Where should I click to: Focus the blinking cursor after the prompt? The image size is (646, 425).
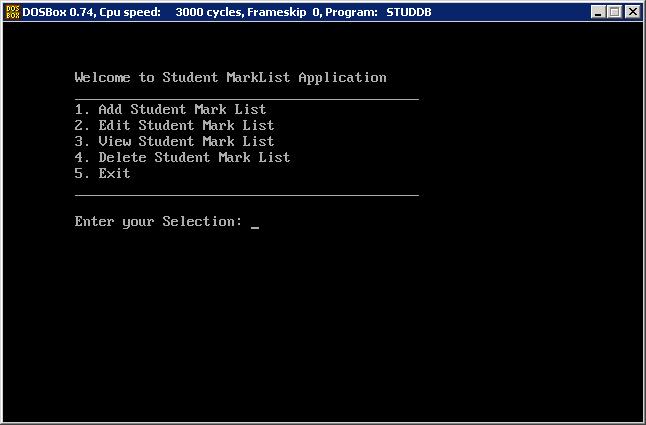point(255,225)
